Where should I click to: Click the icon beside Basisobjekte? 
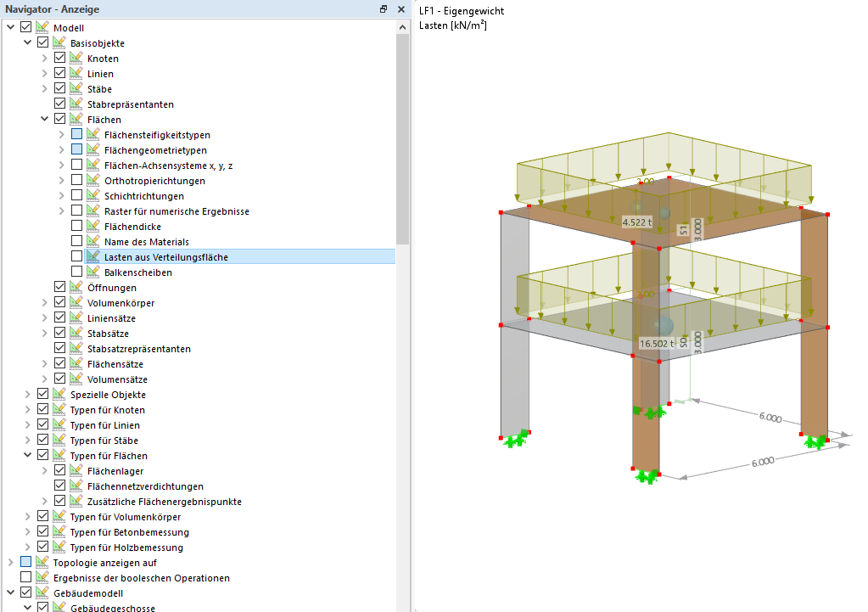(59, 42)
